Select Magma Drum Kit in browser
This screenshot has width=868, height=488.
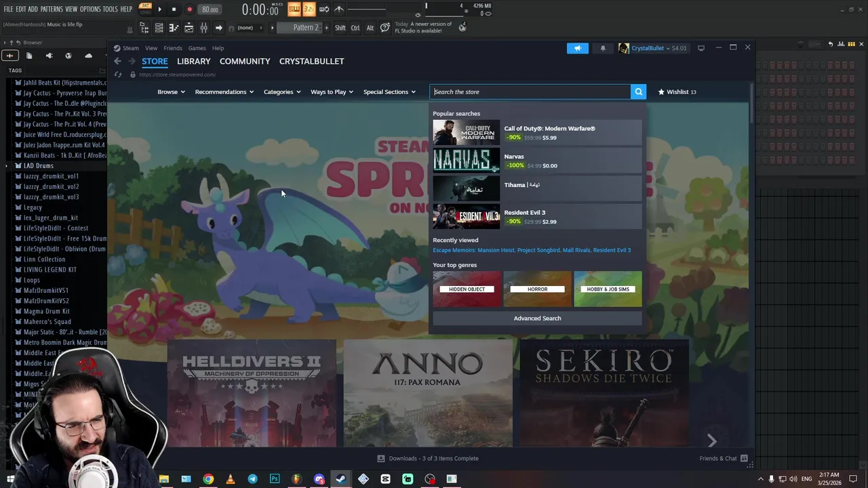46,311
